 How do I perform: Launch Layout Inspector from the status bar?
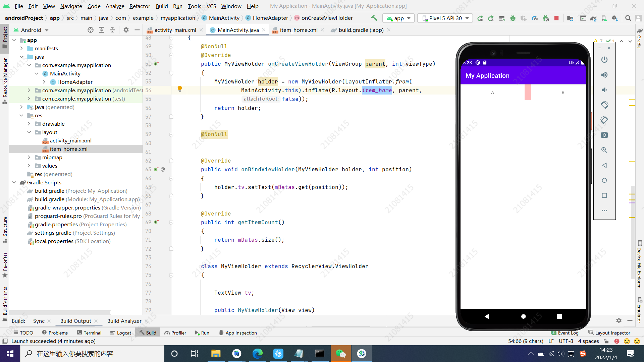(613, 333)
